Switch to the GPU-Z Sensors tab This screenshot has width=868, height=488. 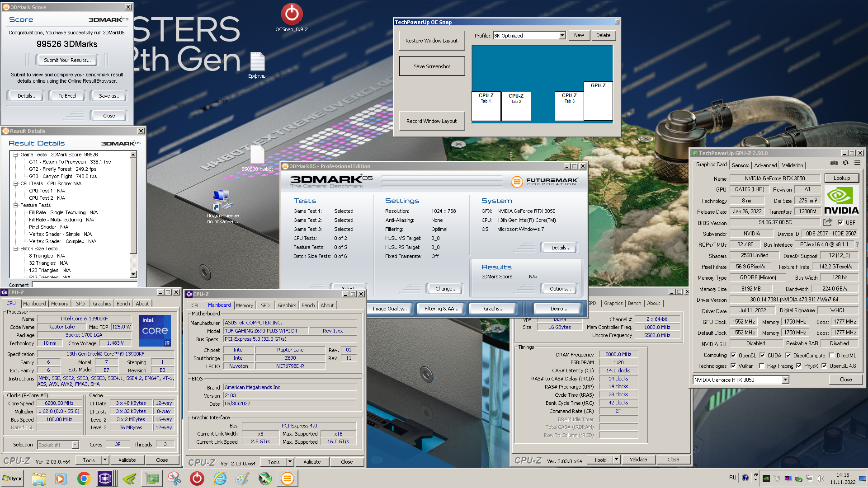pyautogui.click(x=741, y=165)
